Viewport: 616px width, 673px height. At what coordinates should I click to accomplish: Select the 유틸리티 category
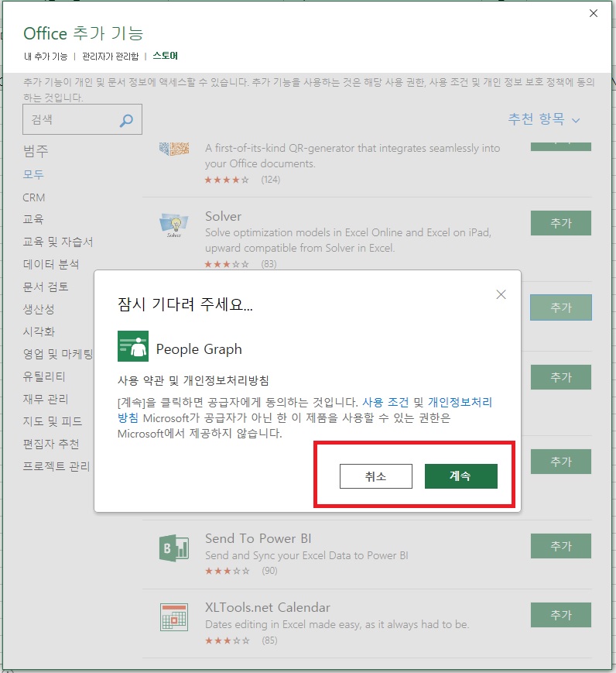[44, 376]
